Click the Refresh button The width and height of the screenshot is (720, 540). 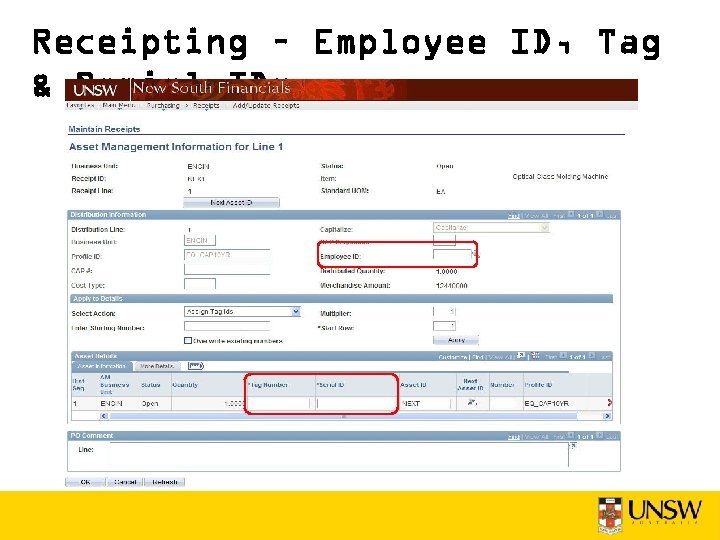tap(164, 482)
